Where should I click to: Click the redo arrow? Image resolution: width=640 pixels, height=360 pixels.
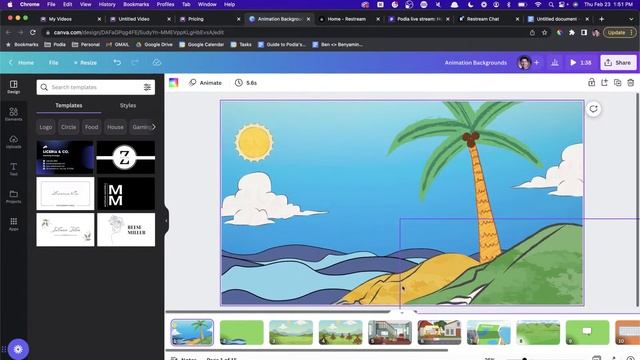click(135, 62)
